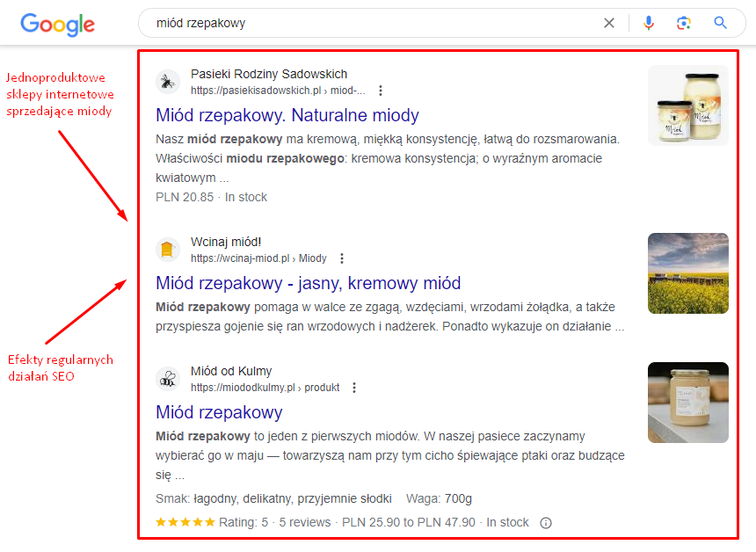Open the Miód rzepakowy - jasny, kremowy miód link
This screenshot has width=756, height=552.
[x=308, y=283]
